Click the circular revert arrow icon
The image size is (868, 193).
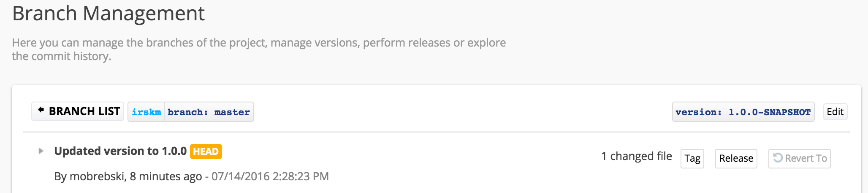click(778, 157)
